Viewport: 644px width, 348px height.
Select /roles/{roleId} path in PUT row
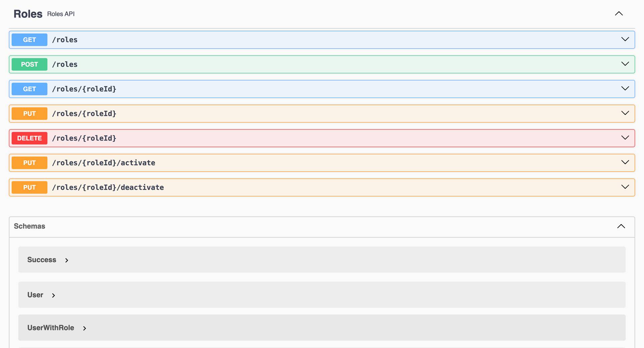84,113
